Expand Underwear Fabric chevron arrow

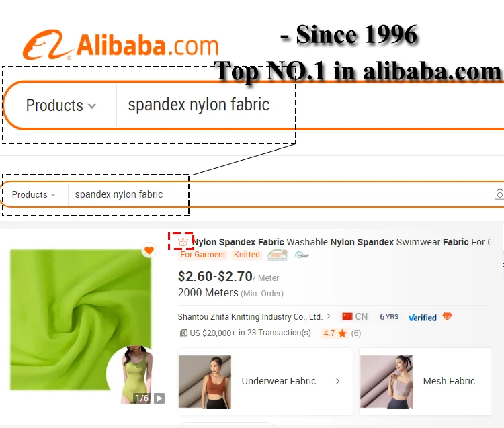click(337, 381)
